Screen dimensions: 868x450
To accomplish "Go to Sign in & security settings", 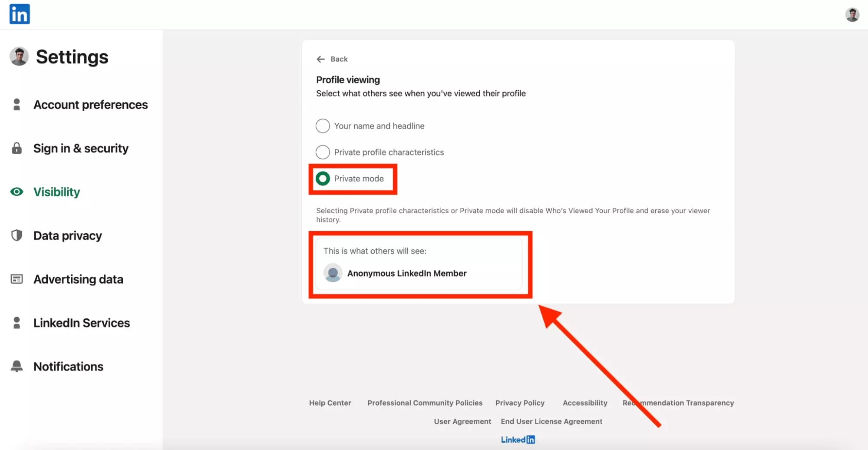I will point(81,148).
